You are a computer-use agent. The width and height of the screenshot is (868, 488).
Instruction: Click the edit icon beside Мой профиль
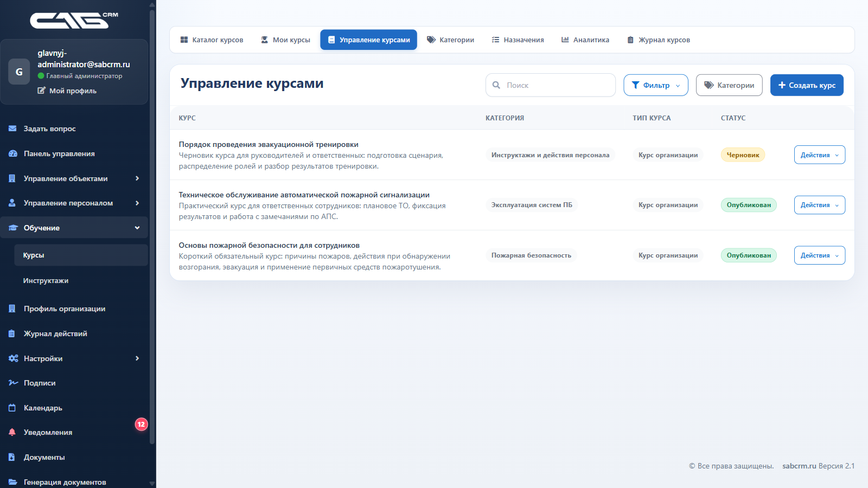pos(42,91)
